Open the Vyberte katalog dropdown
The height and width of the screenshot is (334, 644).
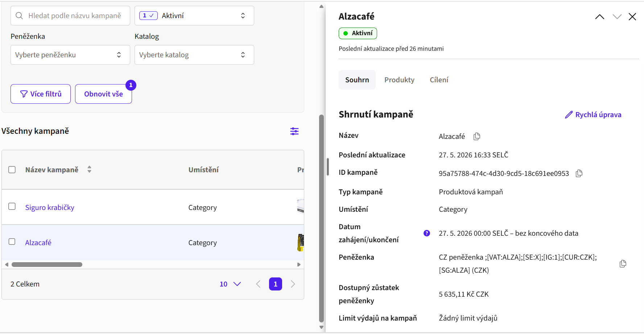coord(194,55)
